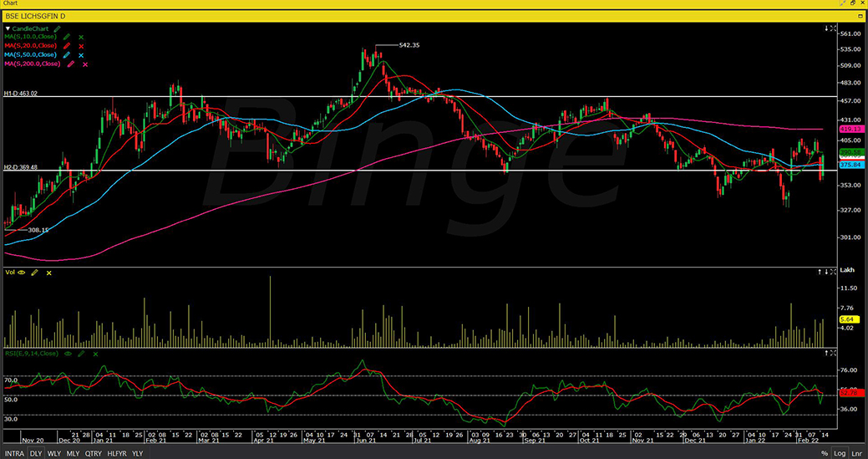Collapse the CandleChart legend triangle
Image resolution: width=868 pixels, height=459 pixels.
(x=8, y=28)
